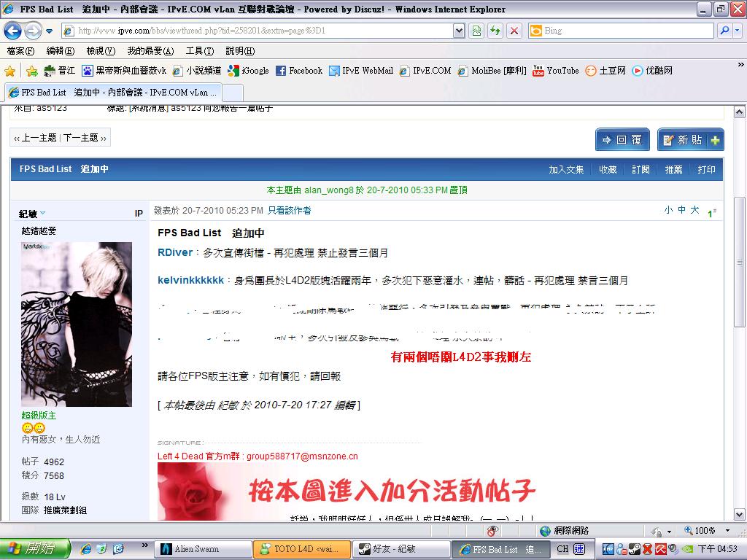Click the 速 input method icon
Viewport: 747px width, 560px height.
click(x=579, y=549)
